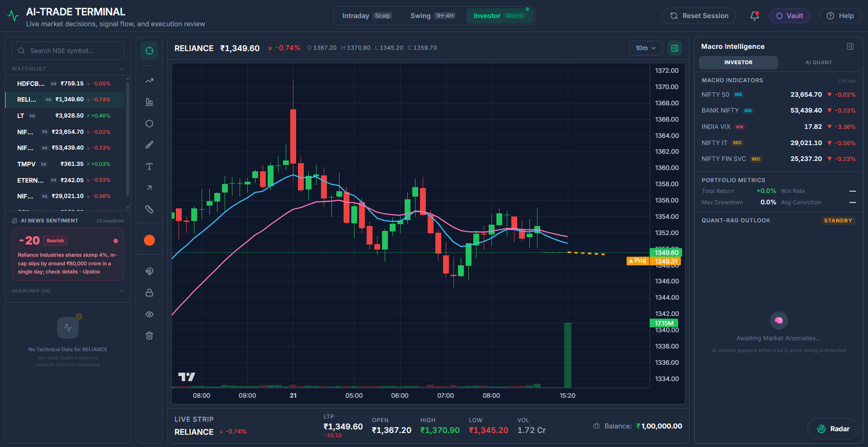Open the Help button
The image size is (868, 447).
coord(840,16)
